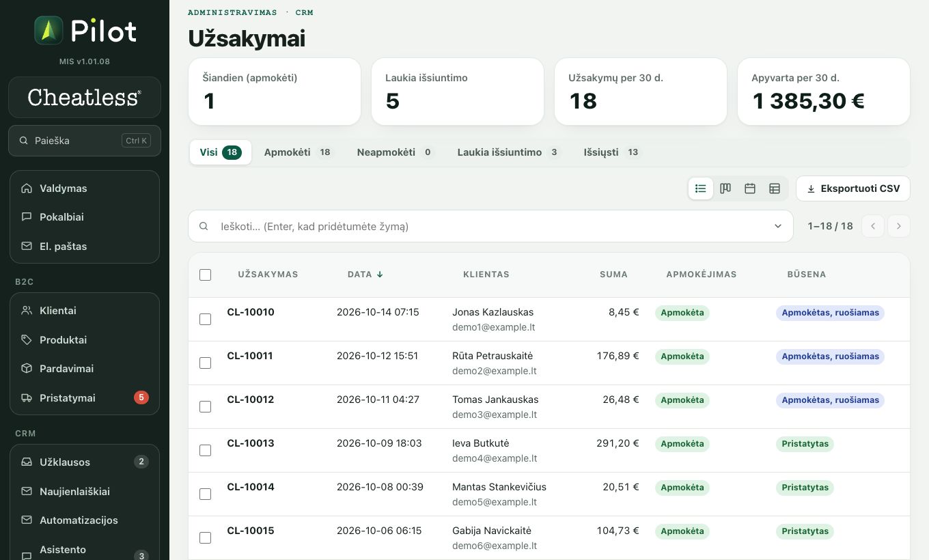Check the box for order CL-10011
The height and width of the screenshot is (560, 929).
205,363
